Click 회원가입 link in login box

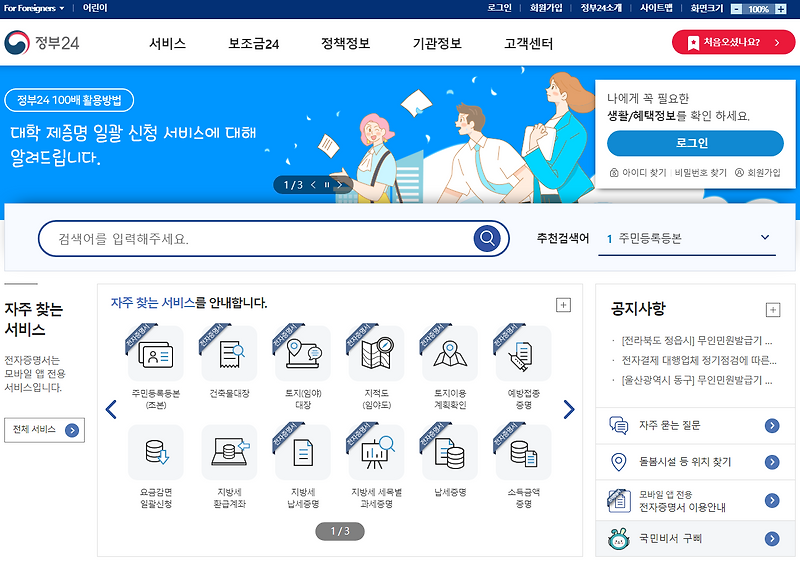tap(758, 173)
